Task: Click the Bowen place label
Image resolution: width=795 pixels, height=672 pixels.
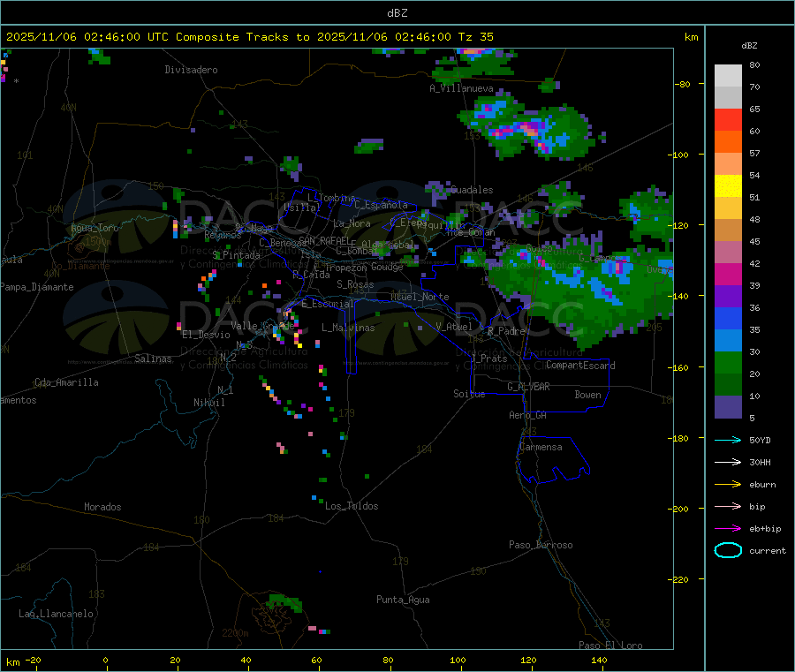Action: coord(587,395)
